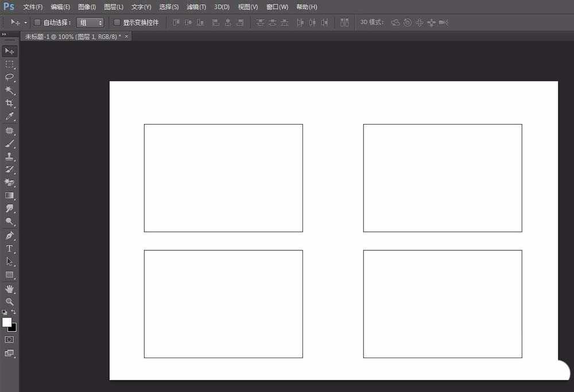574x392 pixels.
Task: Check the 显示变换控件 option
Action: click(x=117, y=22)
